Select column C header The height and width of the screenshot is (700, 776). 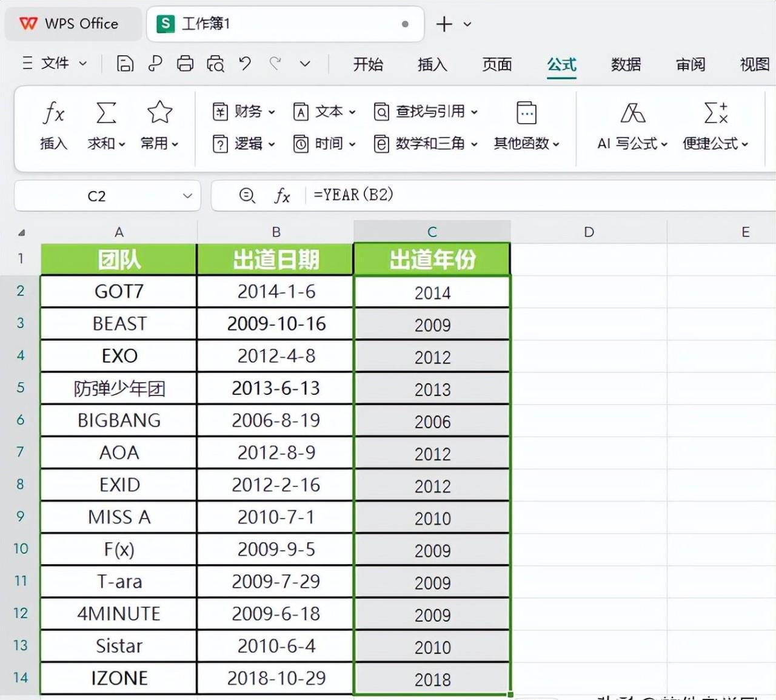click(x=432, y=232)
